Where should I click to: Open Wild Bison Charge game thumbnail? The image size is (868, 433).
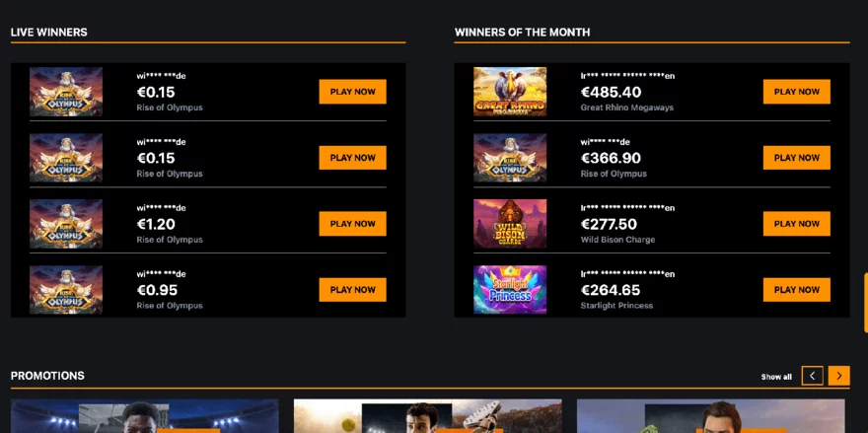tap(510, 224)
